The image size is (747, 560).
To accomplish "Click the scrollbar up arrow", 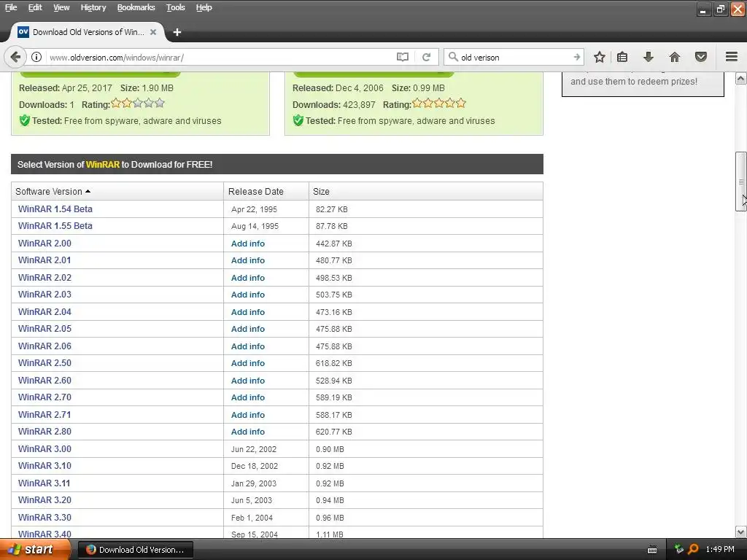I will [x=741, y=78].
